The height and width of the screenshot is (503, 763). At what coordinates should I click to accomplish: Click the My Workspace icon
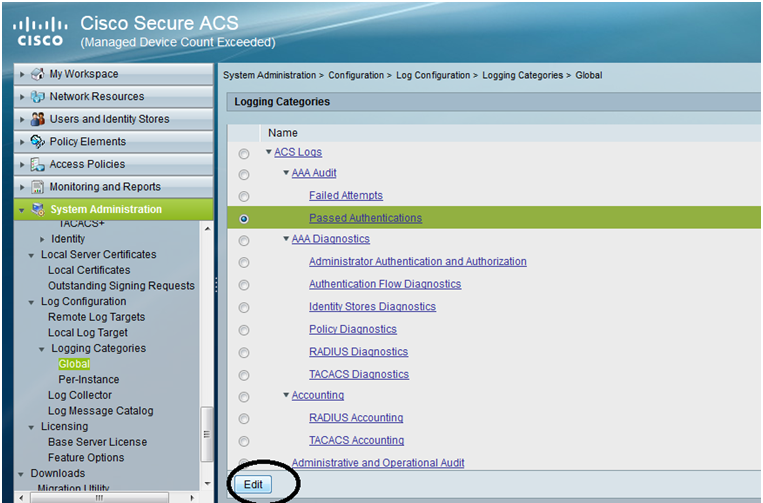click(x=37, y=74)
